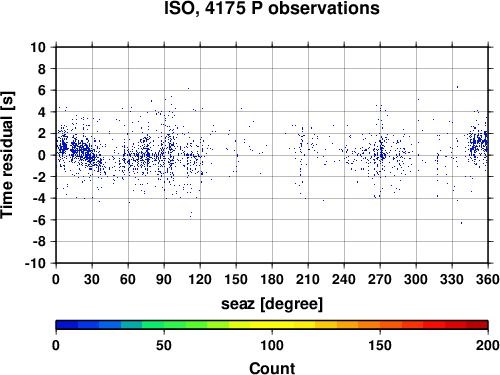The height and width of the screenshot is (375, 500).
Task: Click the plot title "ISO, 4175 P observations"
Action: (272, 8)
